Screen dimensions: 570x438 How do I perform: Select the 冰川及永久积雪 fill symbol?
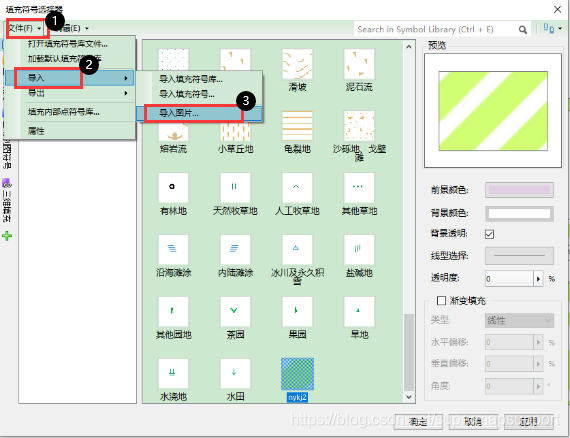297,260
